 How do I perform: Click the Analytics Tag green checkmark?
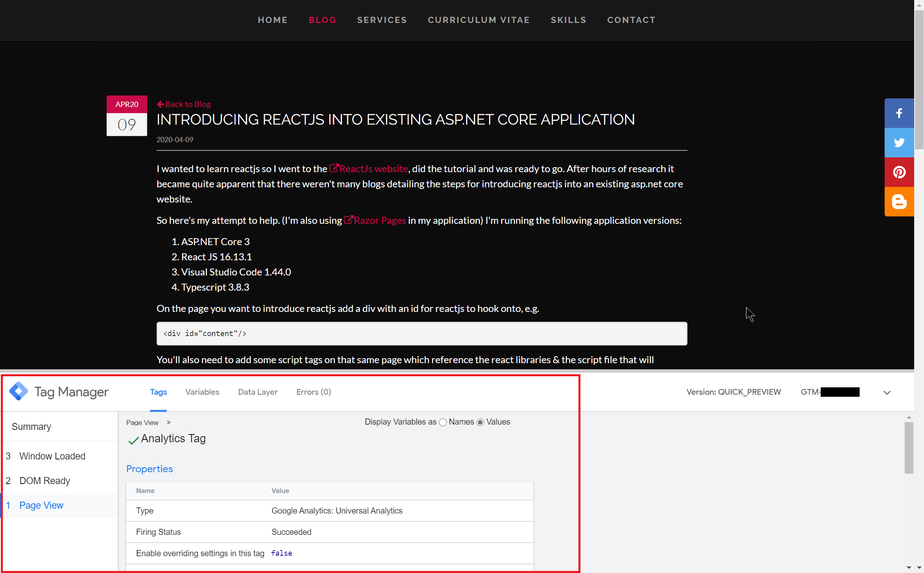point(133,440)
